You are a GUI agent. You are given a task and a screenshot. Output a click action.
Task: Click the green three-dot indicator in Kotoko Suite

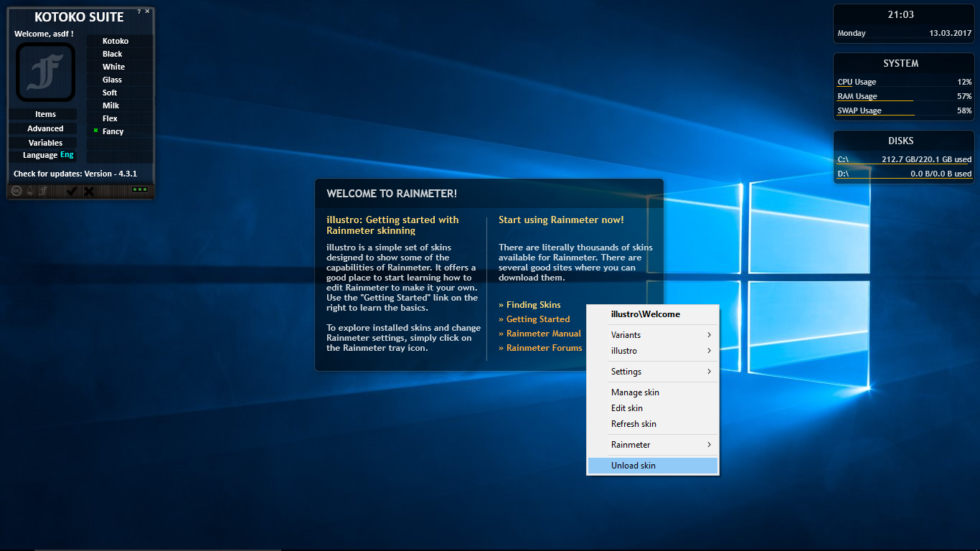point(140,190)
